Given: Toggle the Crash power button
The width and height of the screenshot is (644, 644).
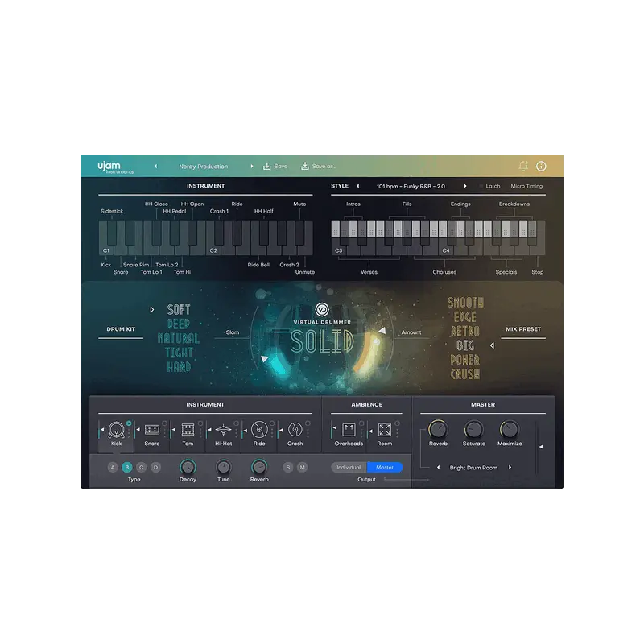Looking at the screenshot, I should pyautogui.click(x=308, y=423).
